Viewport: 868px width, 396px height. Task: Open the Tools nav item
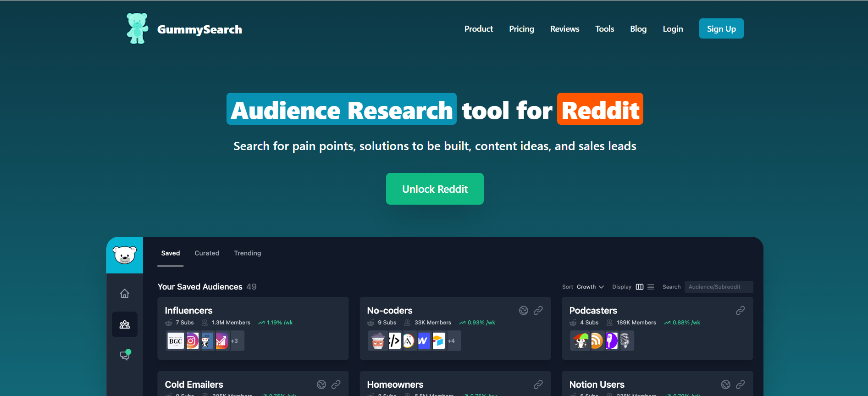click(604, 29)
